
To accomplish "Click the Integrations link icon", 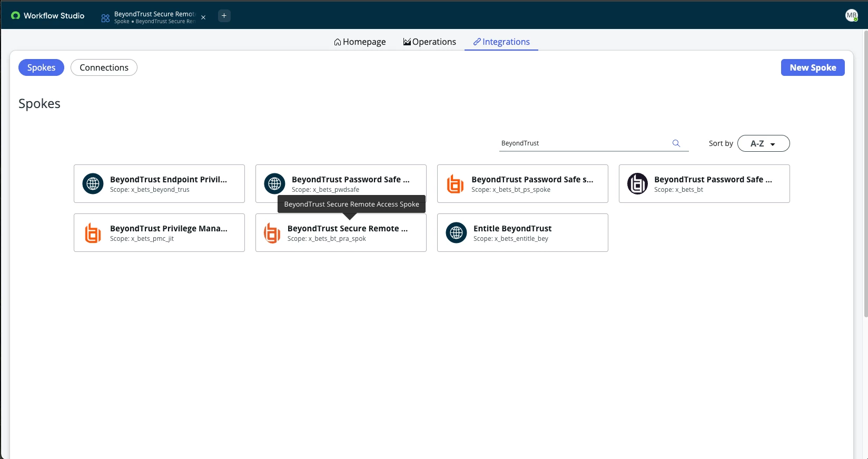I will pyautogui.click(x=477, y=42).
